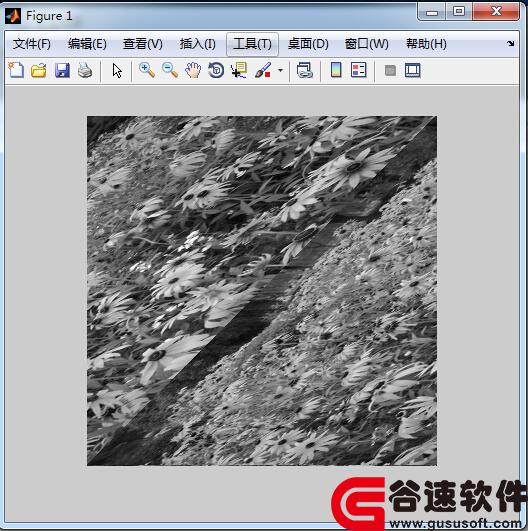Activate the Zoom In magnifier

pos(147,70)
